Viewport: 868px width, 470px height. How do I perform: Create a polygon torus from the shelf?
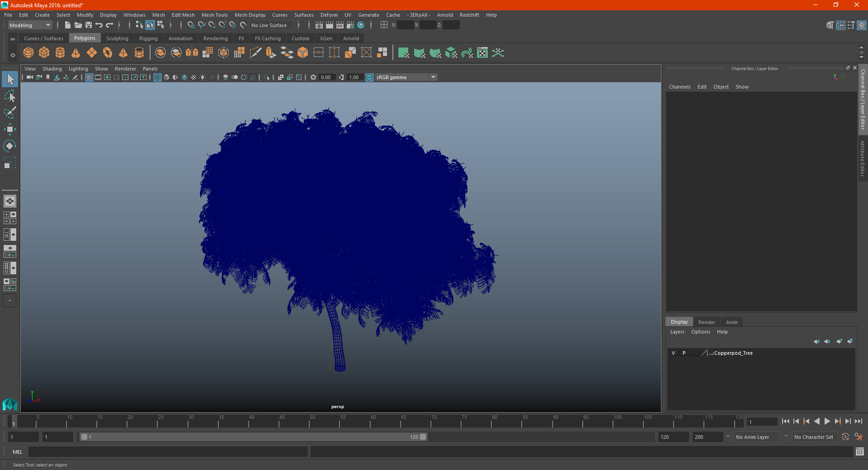coord(108,53)
